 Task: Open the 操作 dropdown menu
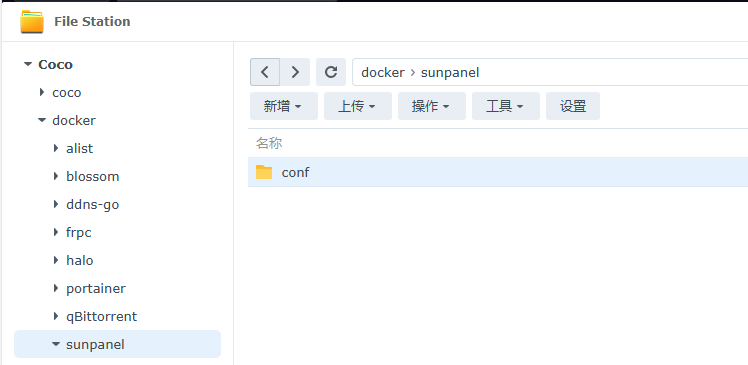pos(432,106)
